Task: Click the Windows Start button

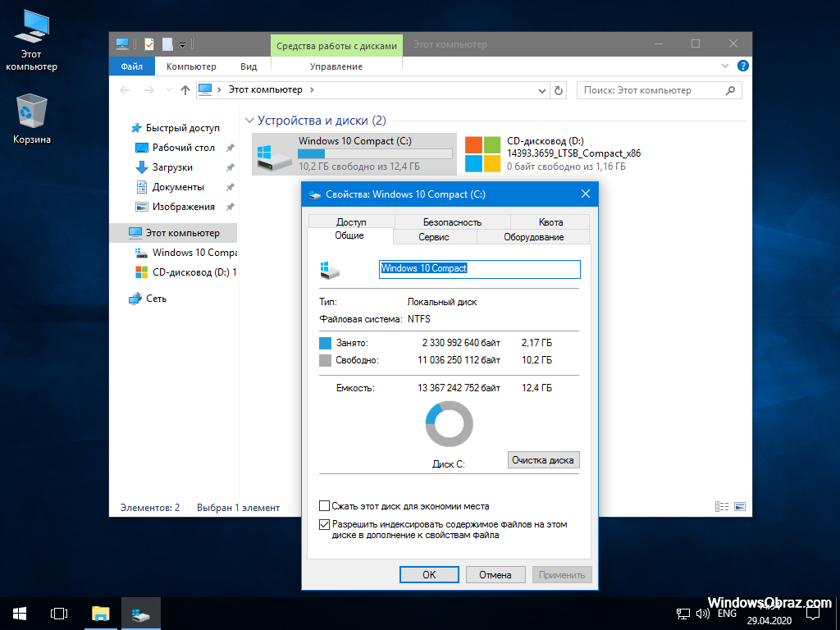Action: tap(20, 613)
